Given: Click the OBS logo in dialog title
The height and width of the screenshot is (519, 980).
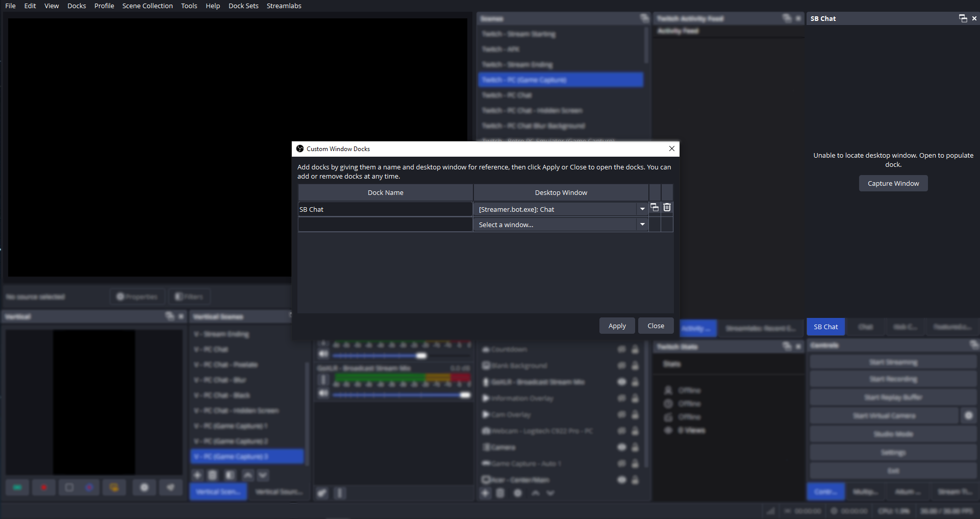Looking at the screenshot, I should 300,149.
